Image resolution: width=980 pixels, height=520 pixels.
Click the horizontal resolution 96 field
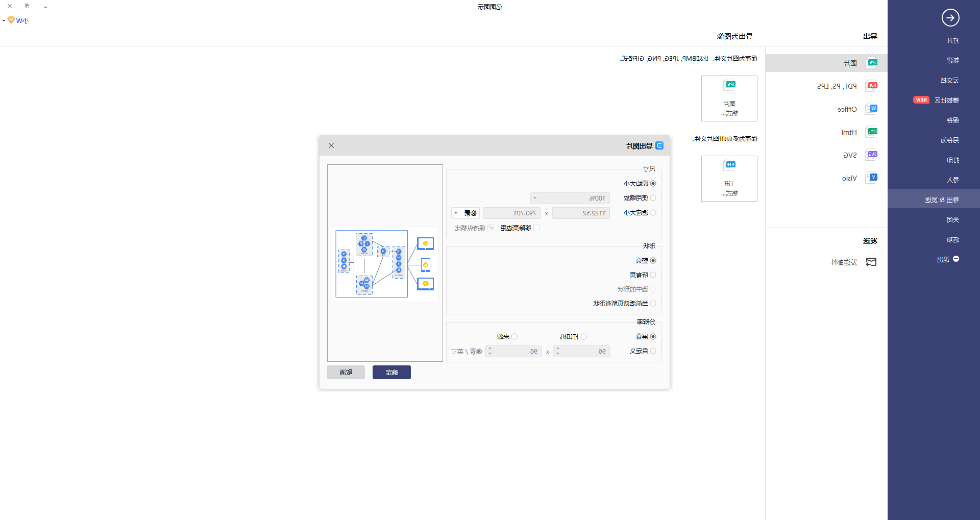tap(581, 351)
